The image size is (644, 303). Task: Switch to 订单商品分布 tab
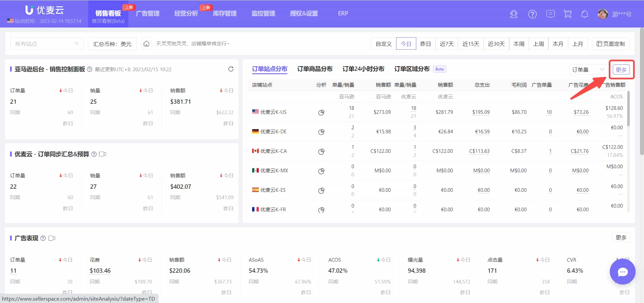[x=315, y=69]
